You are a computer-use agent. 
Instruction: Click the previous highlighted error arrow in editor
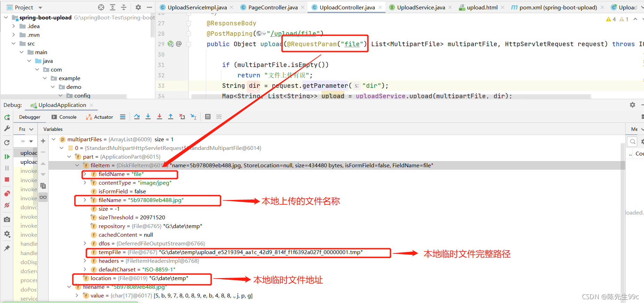pyautogui.click(x=635, y=19)
